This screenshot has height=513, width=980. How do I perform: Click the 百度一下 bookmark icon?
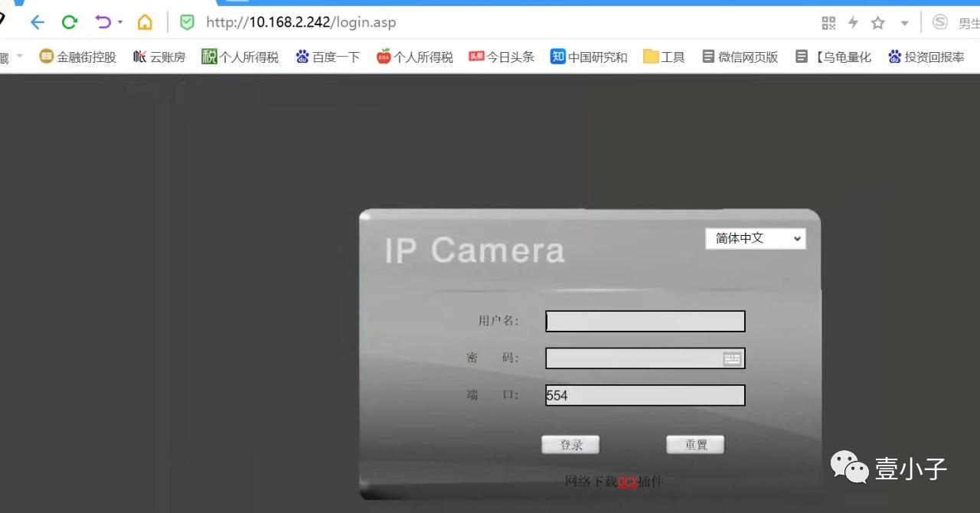[x=303, y=56]
